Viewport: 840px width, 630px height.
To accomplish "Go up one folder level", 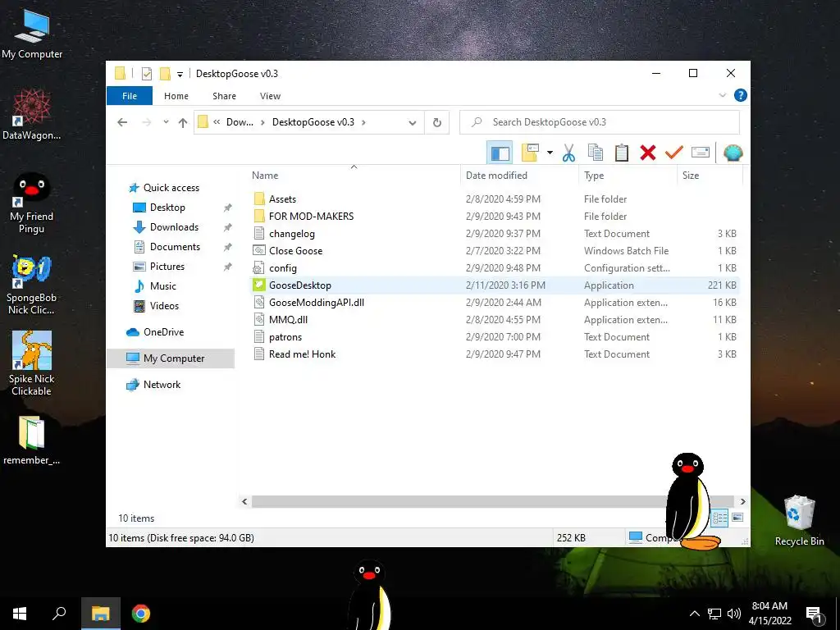I will coord(183,123).
